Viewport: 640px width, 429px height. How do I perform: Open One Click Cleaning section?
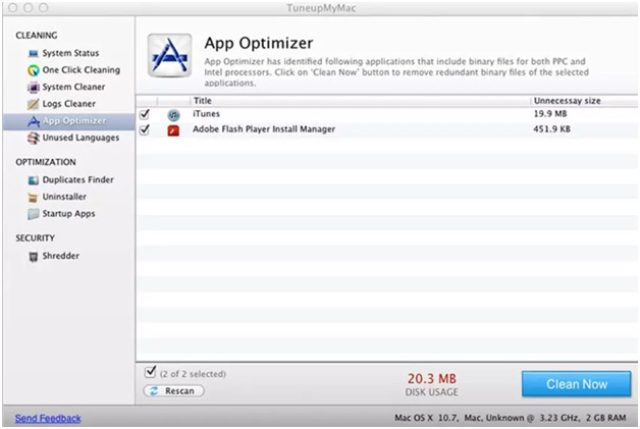click(x=81, y=70)
